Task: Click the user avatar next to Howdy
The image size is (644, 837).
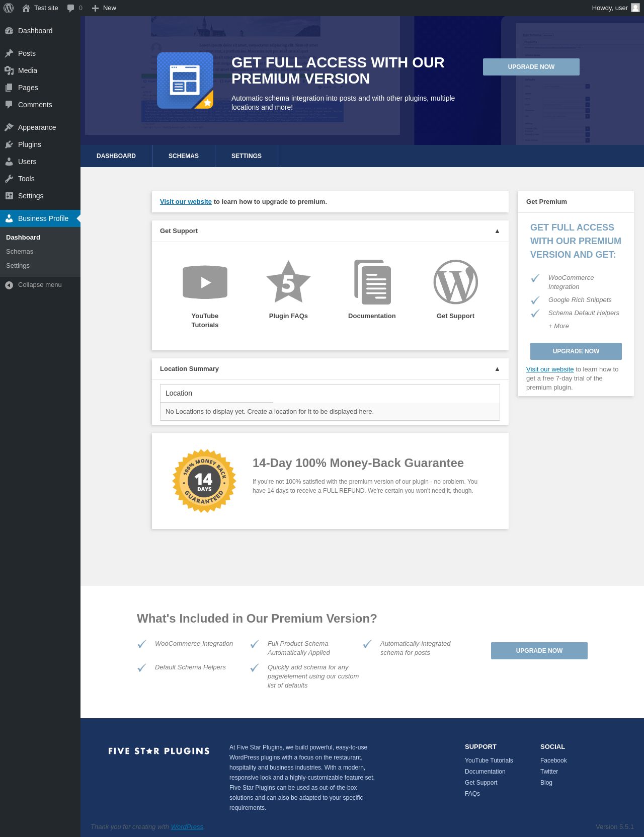Action: (635, 8)
